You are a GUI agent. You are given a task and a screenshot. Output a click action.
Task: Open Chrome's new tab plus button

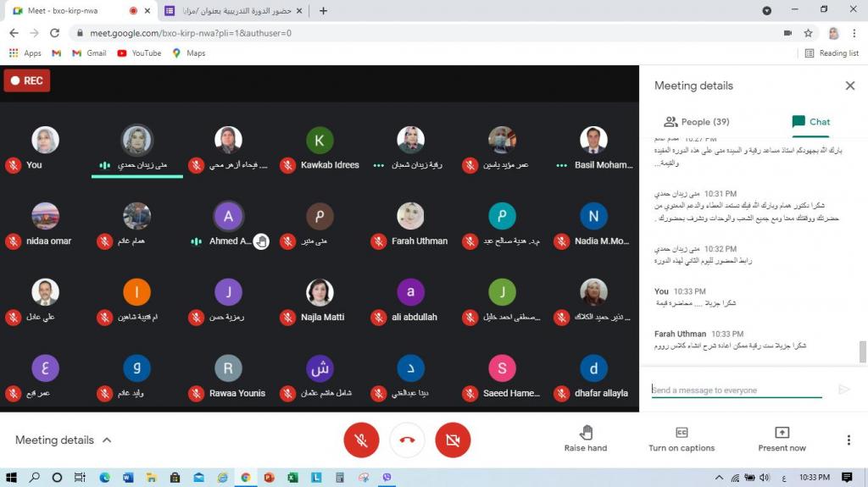coord(323,11)
